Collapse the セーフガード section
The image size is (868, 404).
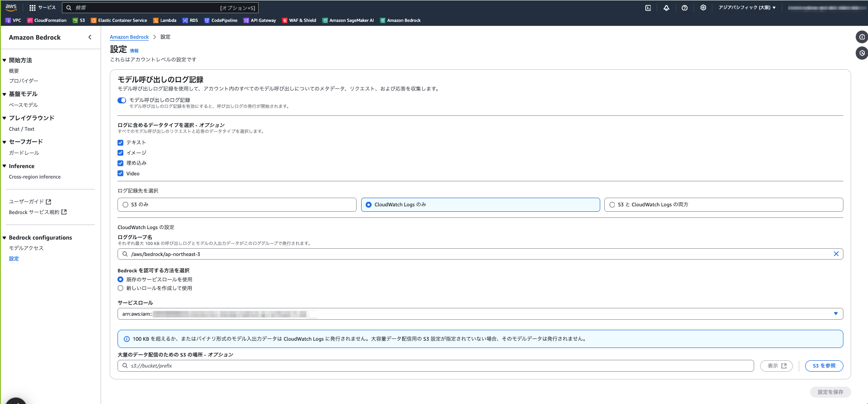(4, 142)
